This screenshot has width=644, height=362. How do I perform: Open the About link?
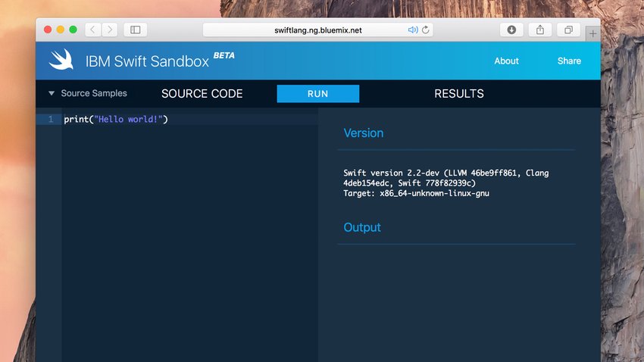[506, 61]
